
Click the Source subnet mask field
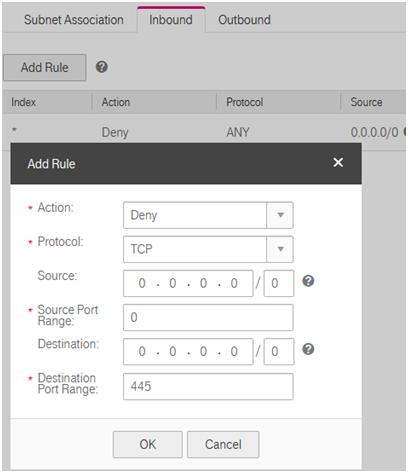click(x=279, y=283)
